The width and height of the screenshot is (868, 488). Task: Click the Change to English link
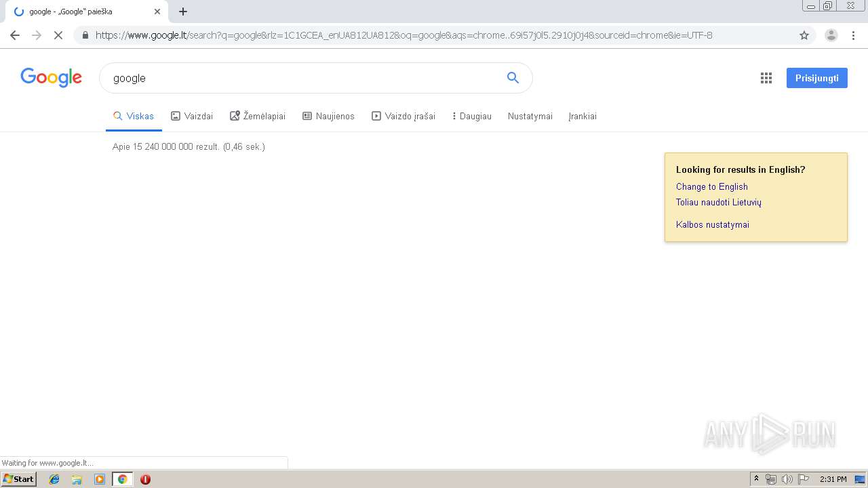tap(712, 186)
